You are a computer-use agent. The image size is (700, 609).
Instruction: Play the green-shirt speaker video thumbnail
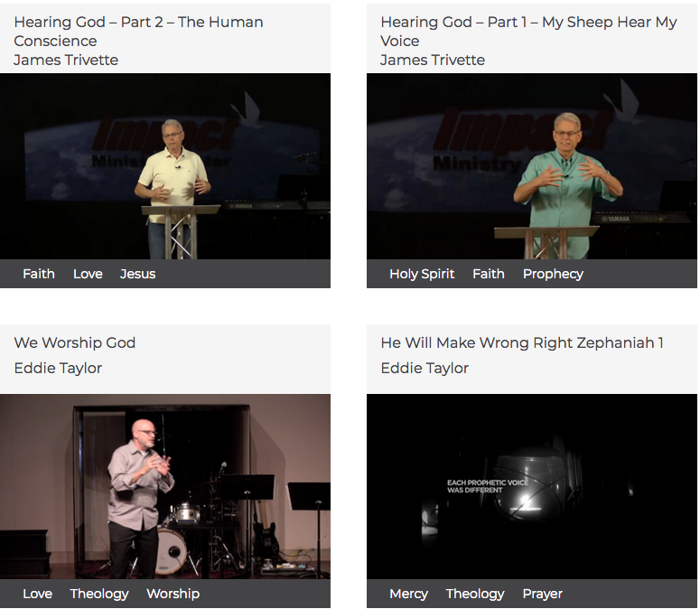pyautogui.click(x=532, y=166)
